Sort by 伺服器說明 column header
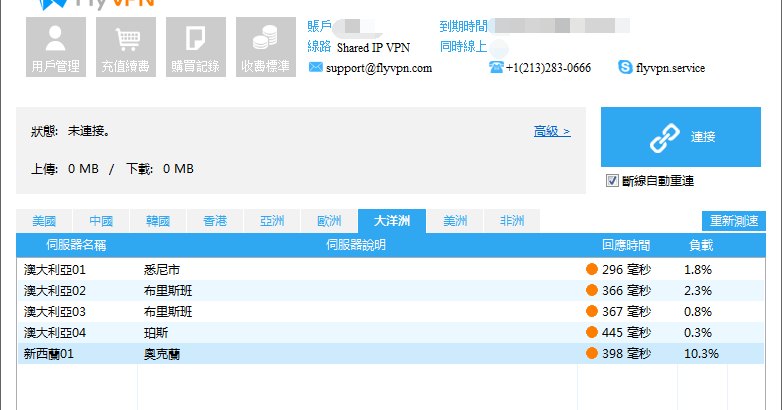This screenshot has height=410, width=782. pyautogui.click(x=356, y=245)
